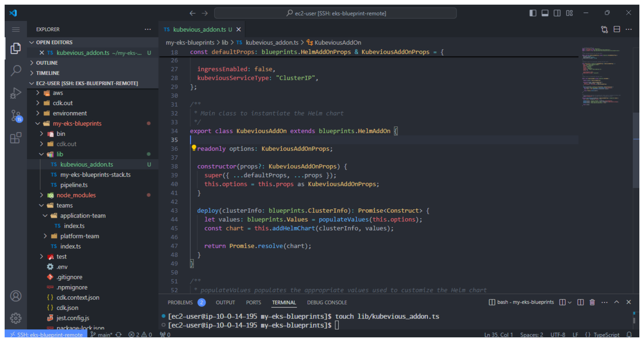Screen dimensions: 644x342
Task: Expand the platform-team folder
Action: click(x=92, y=236)
